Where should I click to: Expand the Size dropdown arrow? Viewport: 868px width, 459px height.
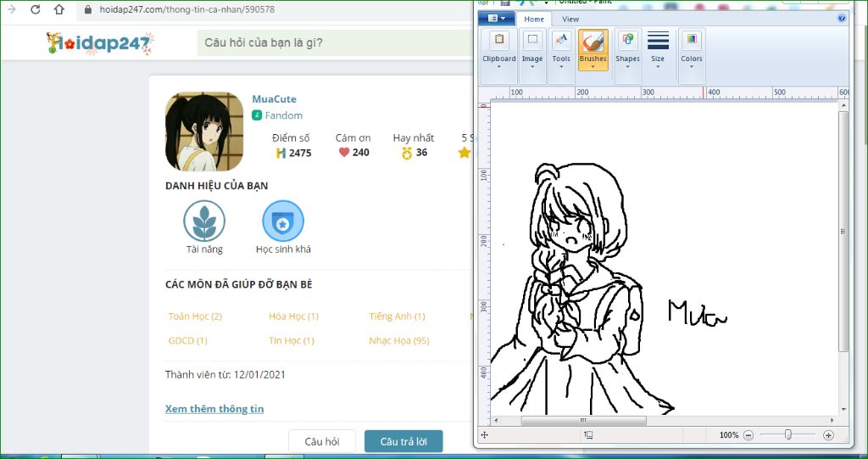[x=658, y=67]
